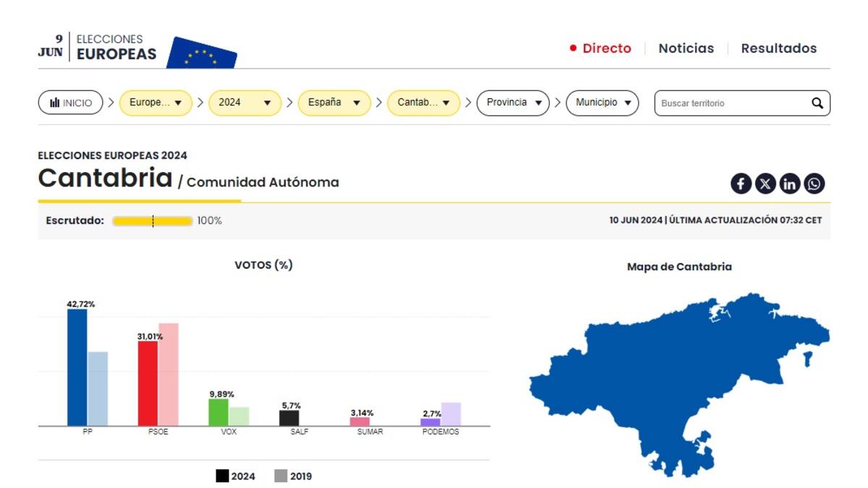Viewport: 868px width, 488px height.
Task: Share results via WhatsApp
Action: 814,184
